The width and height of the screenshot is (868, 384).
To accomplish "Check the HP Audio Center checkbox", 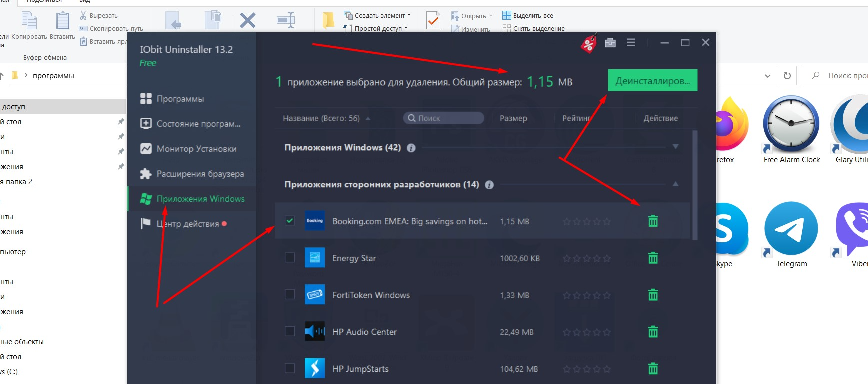I will pos(290,331).
